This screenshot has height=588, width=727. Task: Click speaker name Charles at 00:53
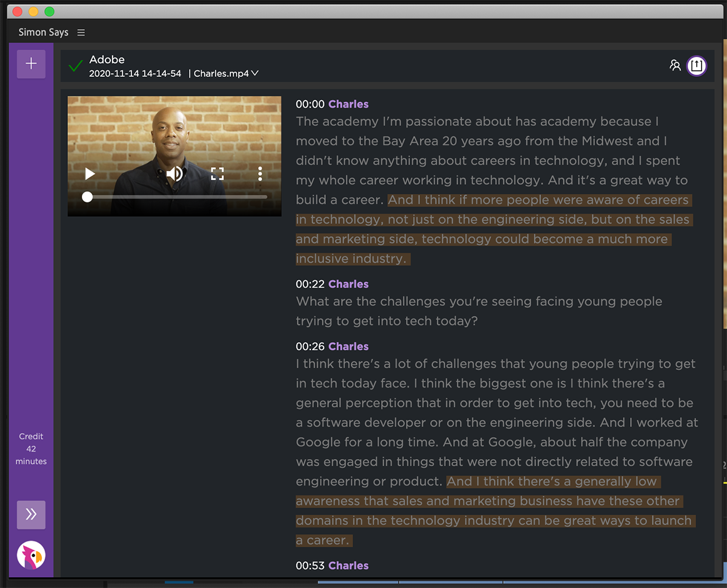click(x=348, y=566)
